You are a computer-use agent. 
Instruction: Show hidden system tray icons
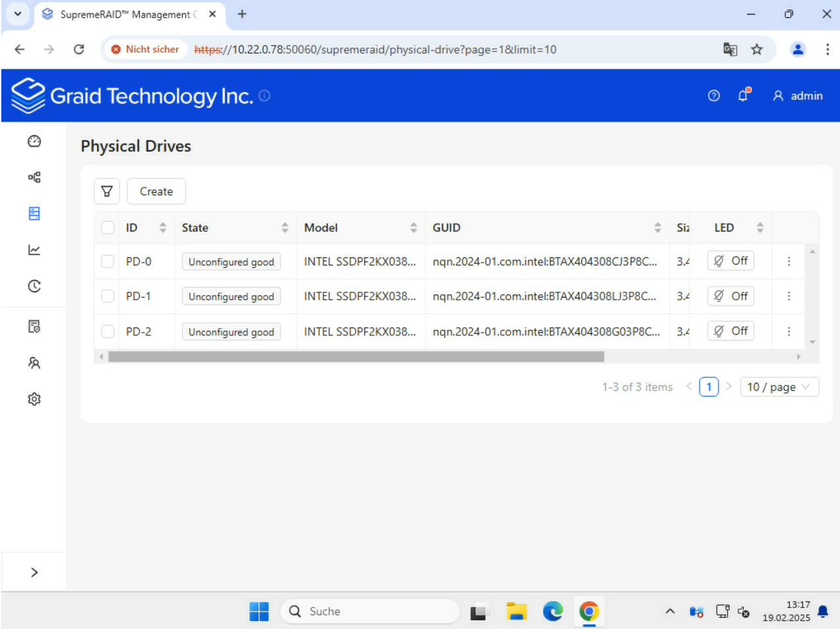coord(670,611)
